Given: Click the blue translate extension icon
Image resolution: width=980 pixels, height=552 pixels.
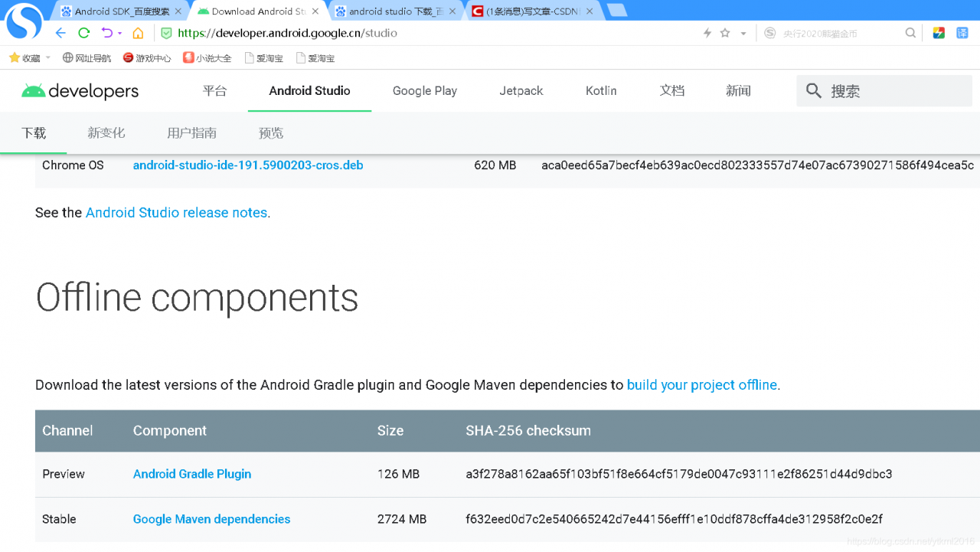Looking at the screenshot, I should (962, 33).
